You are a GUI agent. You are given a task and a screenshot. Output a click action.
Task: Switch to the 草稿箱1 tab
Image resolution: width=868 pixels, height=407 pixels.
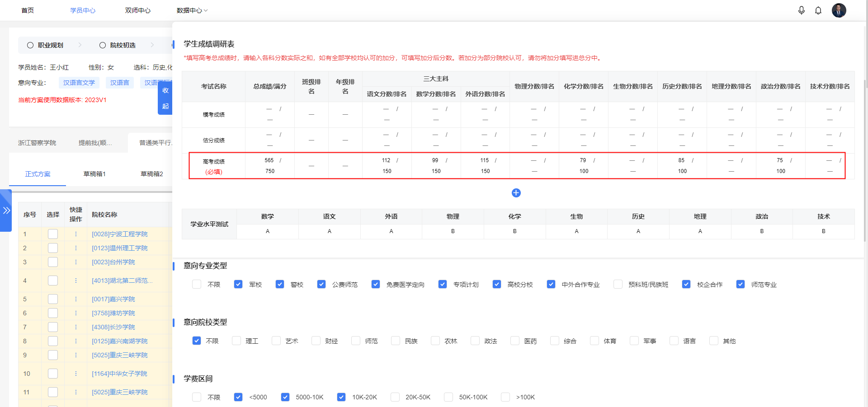coord(94,173)
